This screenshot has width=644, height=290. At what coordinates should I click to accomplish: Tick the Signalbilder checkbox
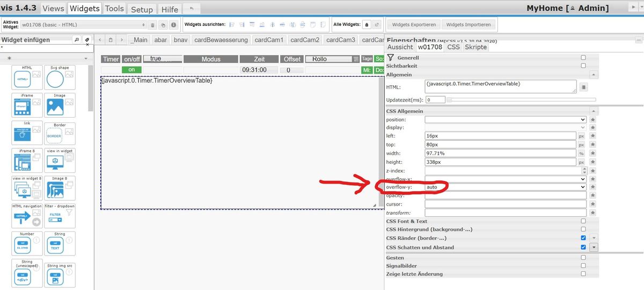[583, 265]
